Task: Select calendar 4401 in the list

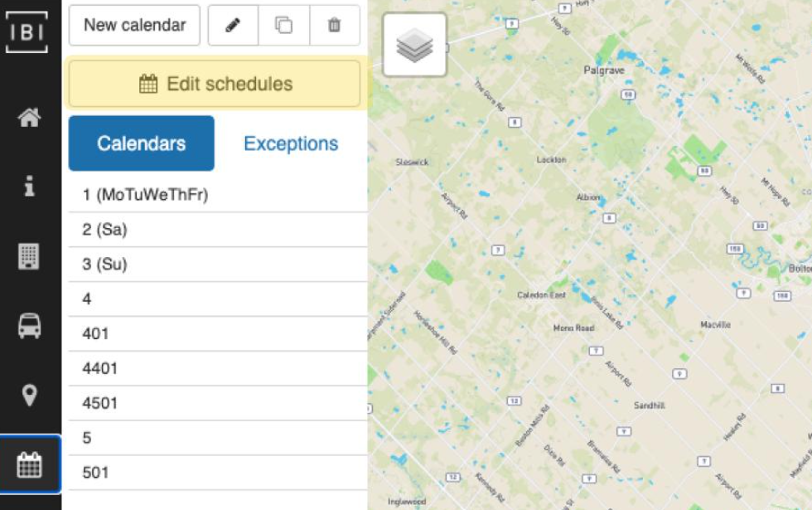Action: click(x=218, y=368)
